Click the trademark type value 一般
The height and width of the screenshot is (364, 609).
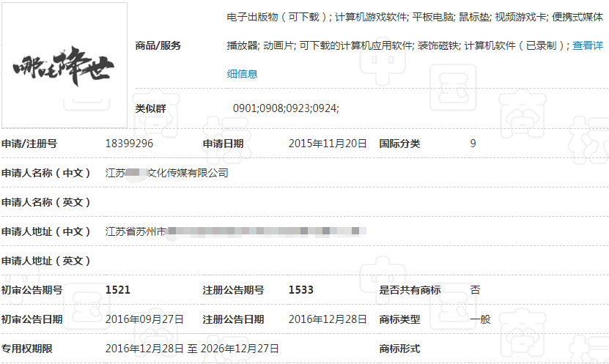click(x=480, y=319)
